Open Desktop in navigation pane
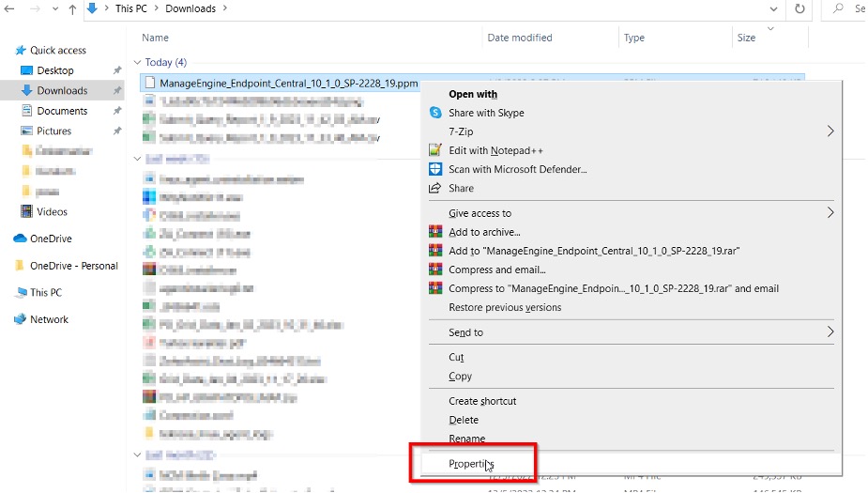Viewport: 868px width, 493px height. click(x=54, y=70)
